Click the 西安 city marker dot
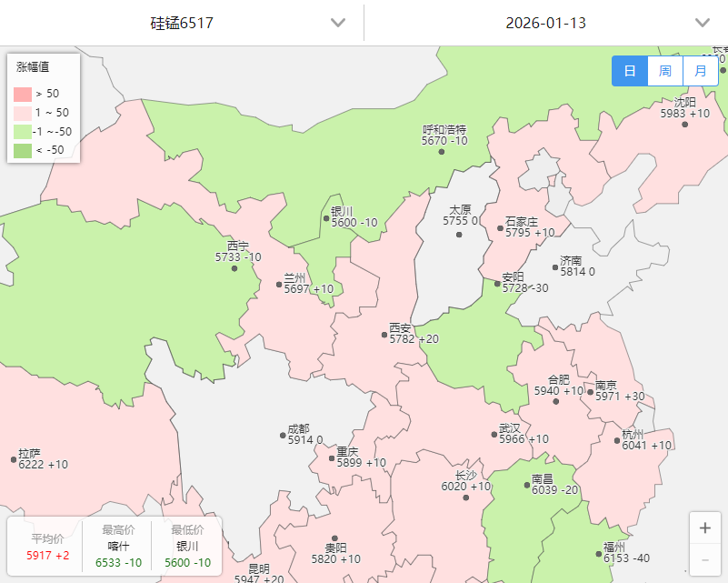Image resolution: width=728 pixels, height=583 pixels. [x=384, y=335]
